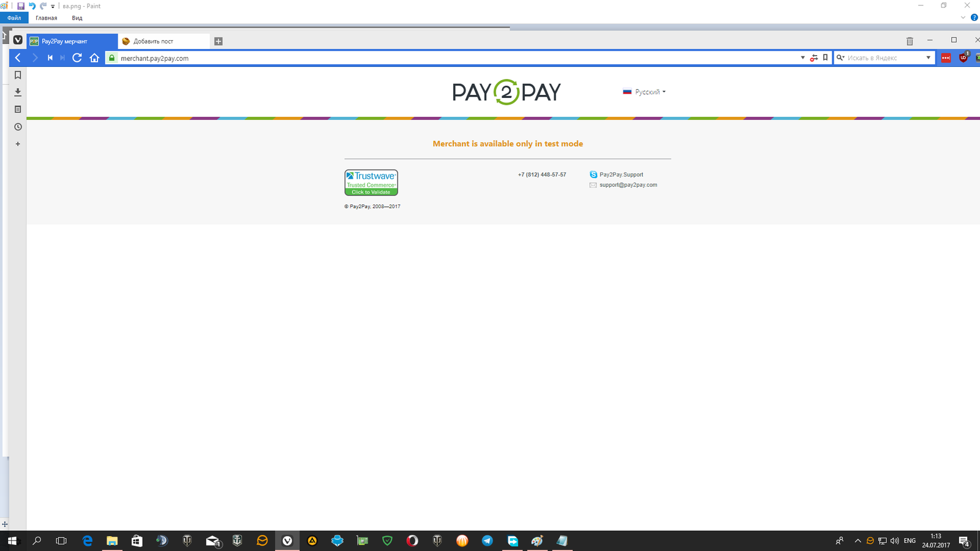Image resolution: width=980 pixels, height=551 pixels.
Task: Adjust volume from the tray speaker icon
Action: [x=894, y=541]
